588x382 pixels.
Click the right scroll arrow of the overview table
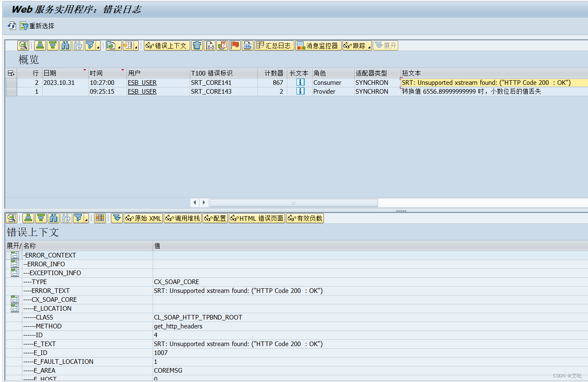click(204, 203)
